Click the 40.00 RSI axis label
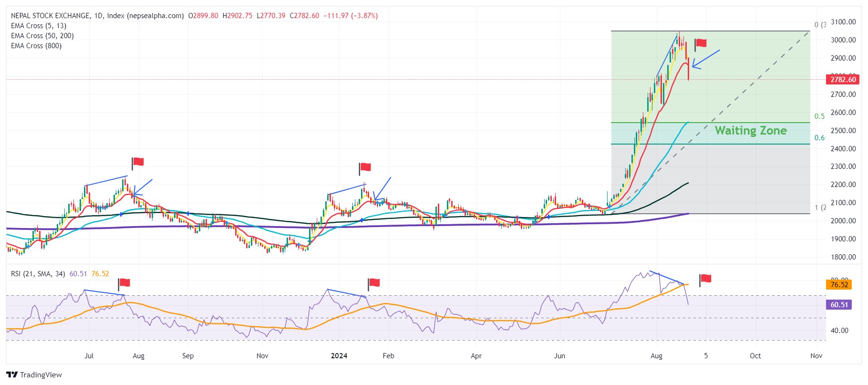Viewport: 868px width, 385px height. 839,331
